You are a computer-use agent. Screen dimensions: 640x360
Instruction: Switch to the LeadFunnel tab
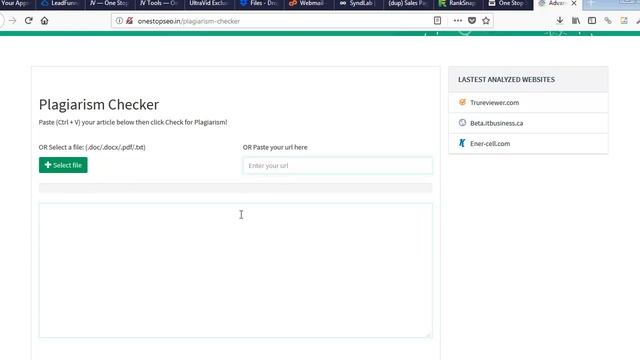point(61,4)
